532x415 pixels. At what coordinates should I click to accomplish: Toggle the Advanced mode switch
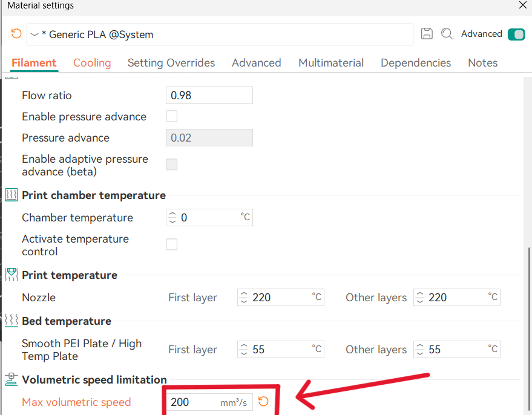[516, 34]
